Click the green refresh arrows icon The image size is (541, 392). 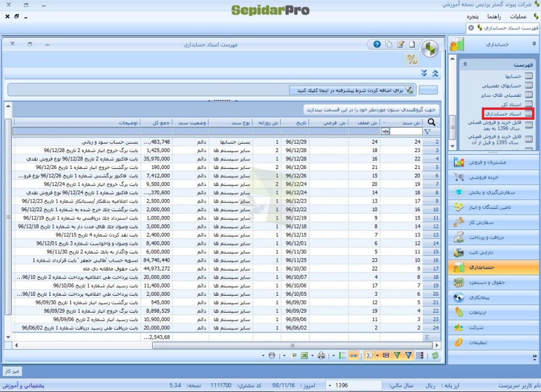[435, 356]
